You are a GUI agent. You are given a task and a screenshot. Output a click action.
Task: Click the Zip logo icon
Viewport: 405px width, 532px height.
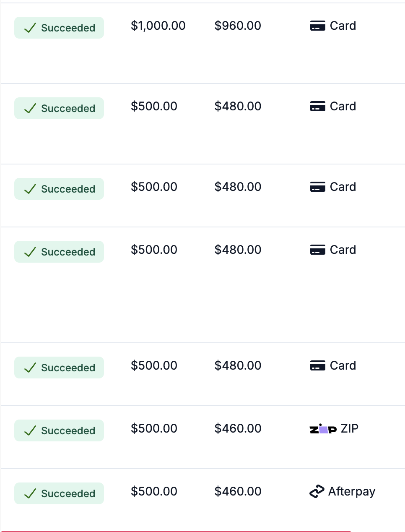point(323,429)
